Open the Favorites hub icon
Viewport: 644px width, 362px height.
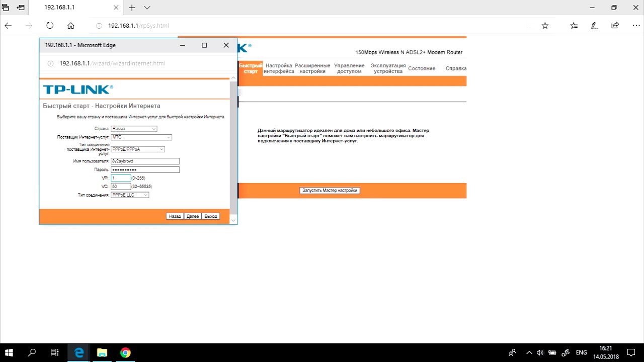(x=574, y=26)
